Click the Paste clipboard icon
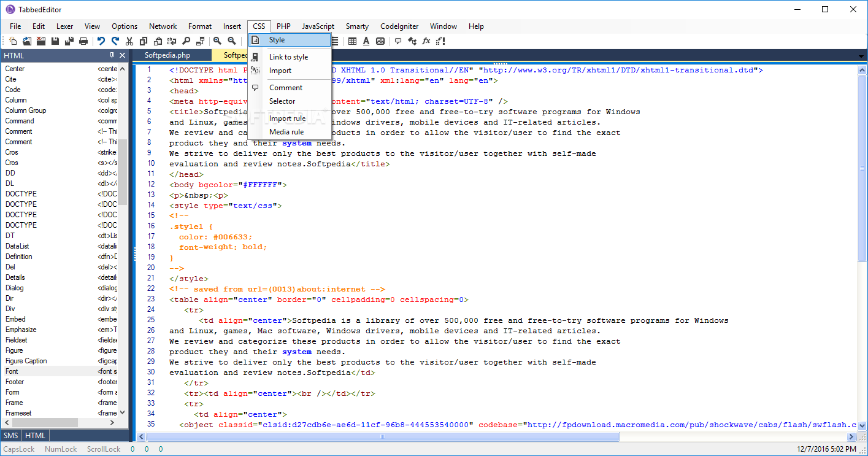This screenshot has width=868, height=456. [158, 41]
